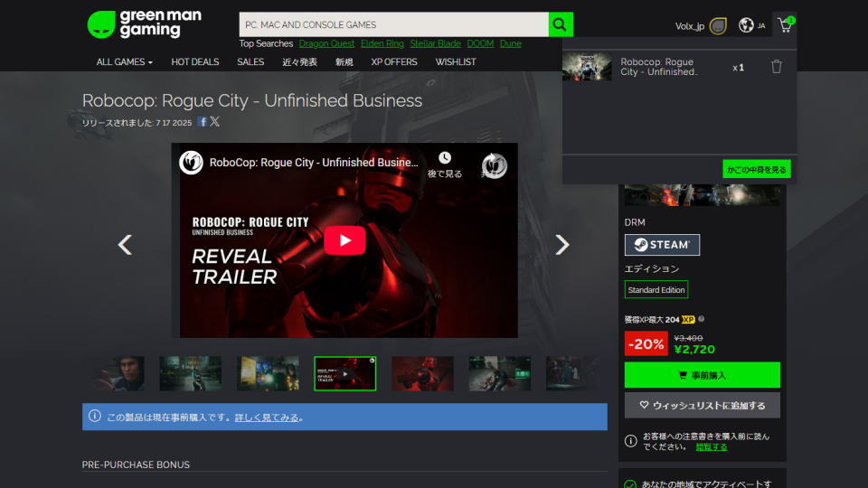Click Robocop: Rogue City cart item title
Screen dimensions: 868x488
pyautogui.click(x=659, y=67)
